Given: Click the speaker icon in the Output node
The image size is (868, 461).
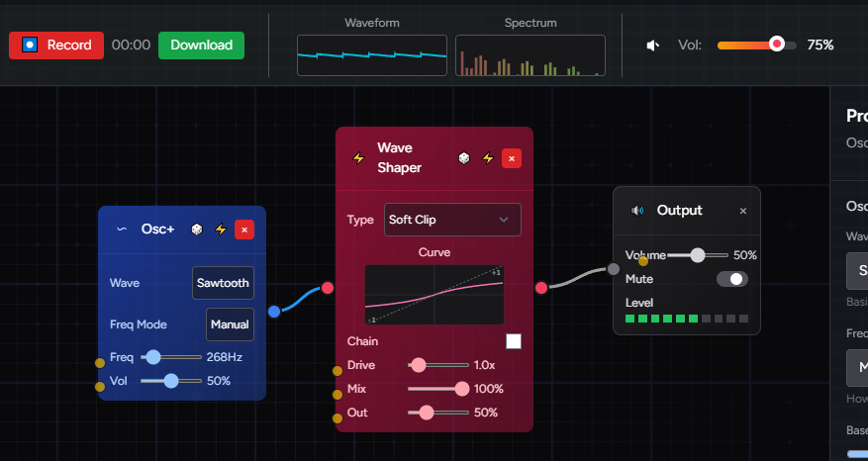Looking at the screenshot, I should pos(637,211).
